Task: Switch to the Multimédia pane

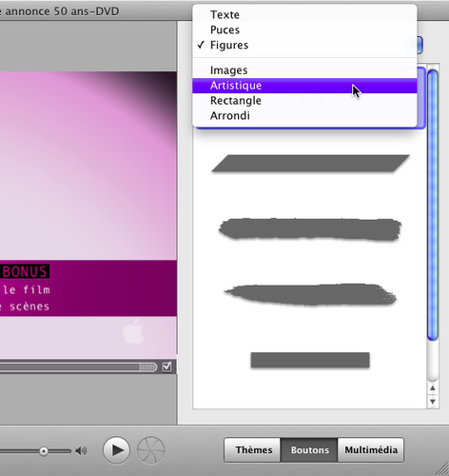Action: [371, 450]
